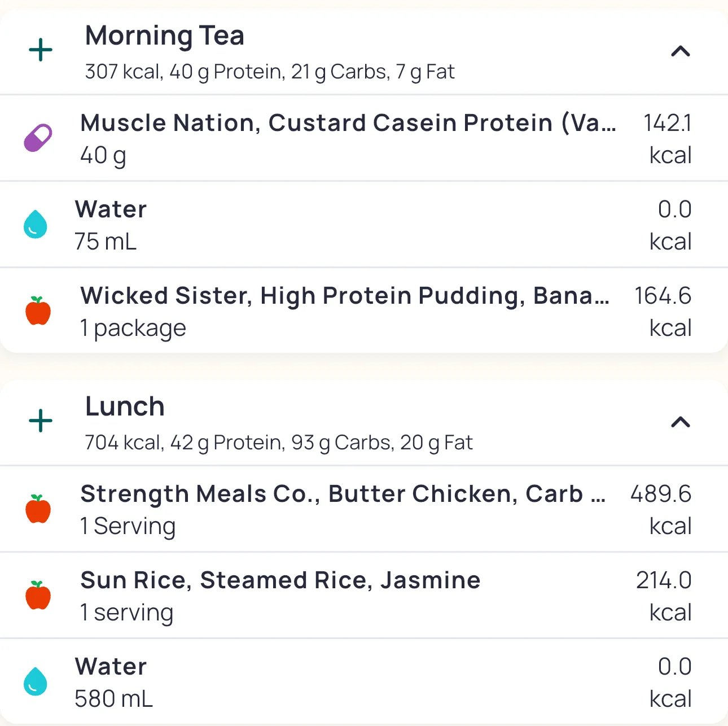This screenshot has height=726, width=728.
Task: Tap the Morning Tea heading
Action: (164, 36)
